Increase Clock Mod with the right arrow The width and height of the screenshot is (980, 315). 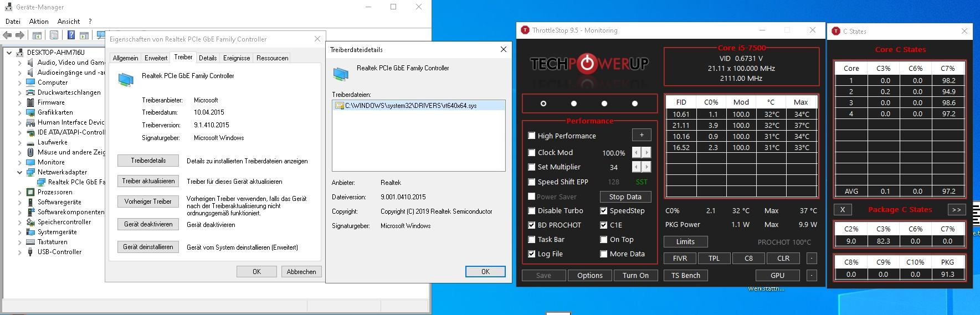647,152
